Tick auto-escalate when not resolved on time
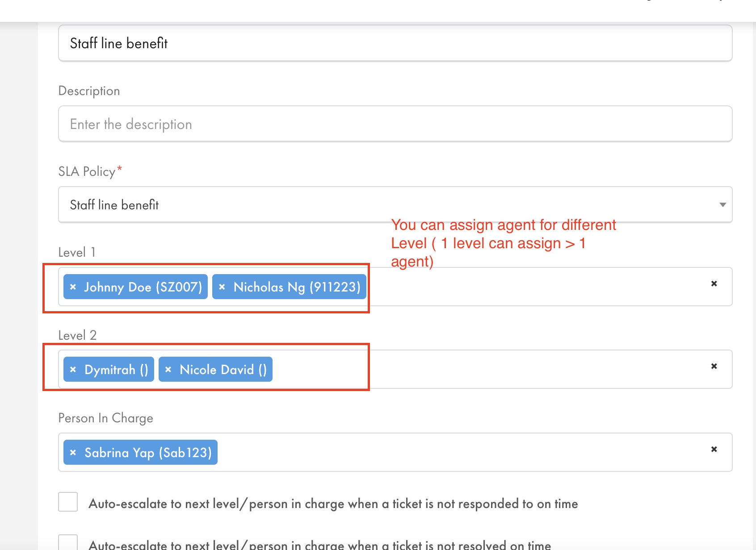Screen dimensions: 756x550 tap(68, 542)
